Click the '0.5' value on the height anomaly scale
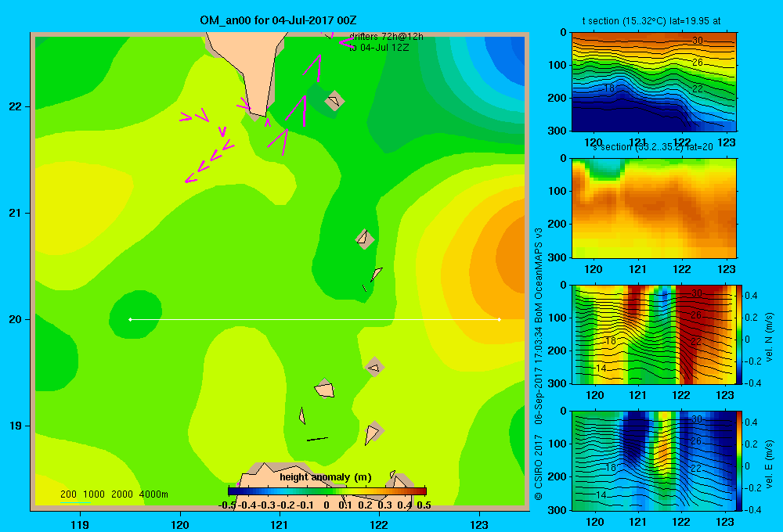This screenshot has width=783, height=532. click(x=424, y=505)
